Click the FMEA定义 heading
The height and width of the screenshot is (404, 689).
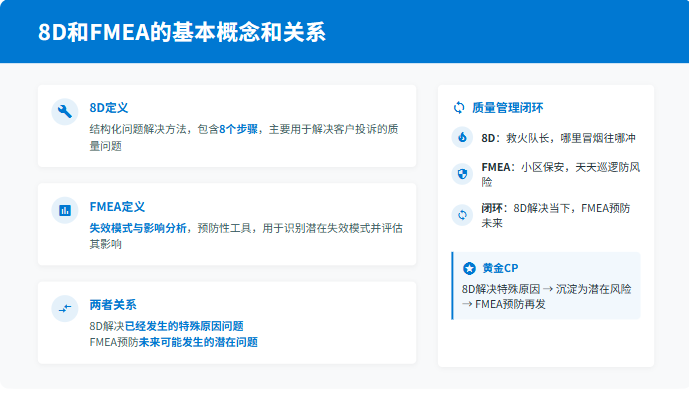(117, 207)
